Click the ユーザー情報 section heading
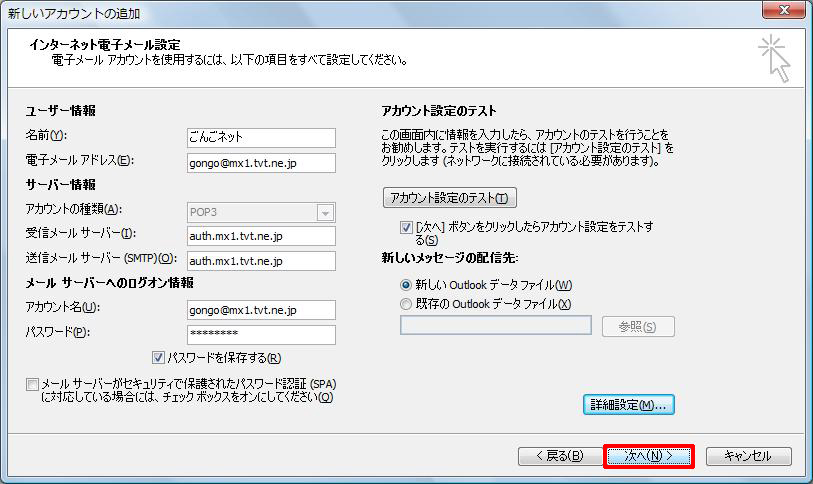 (x=61, y=110)
